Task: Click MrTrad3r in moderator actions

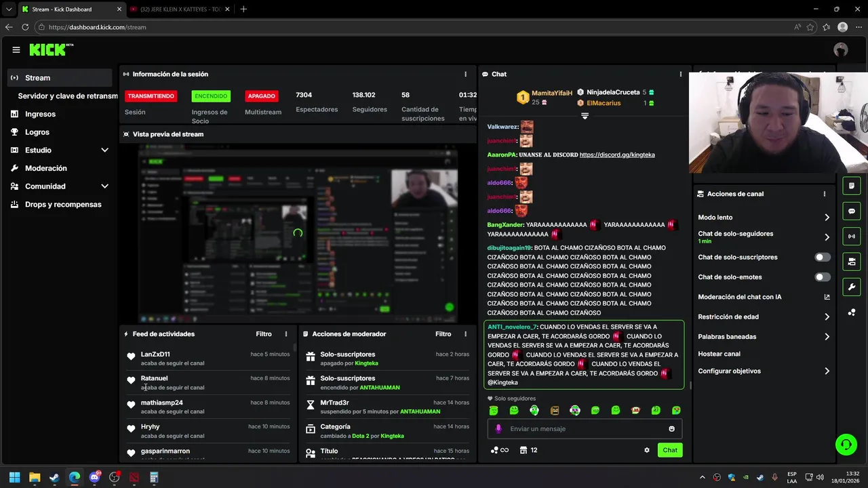Action: click(334, 403)
